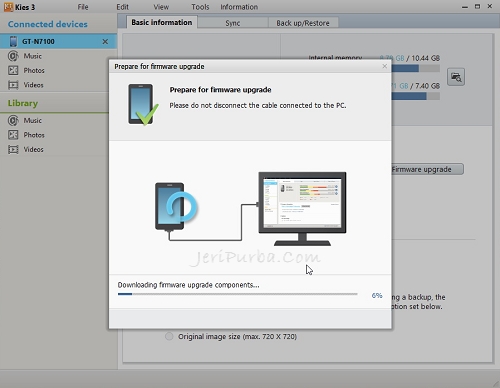This screenshot has height=388, width=500.
Task: Click the 10.44 GB internal memory value
Action: pos(425,58)
